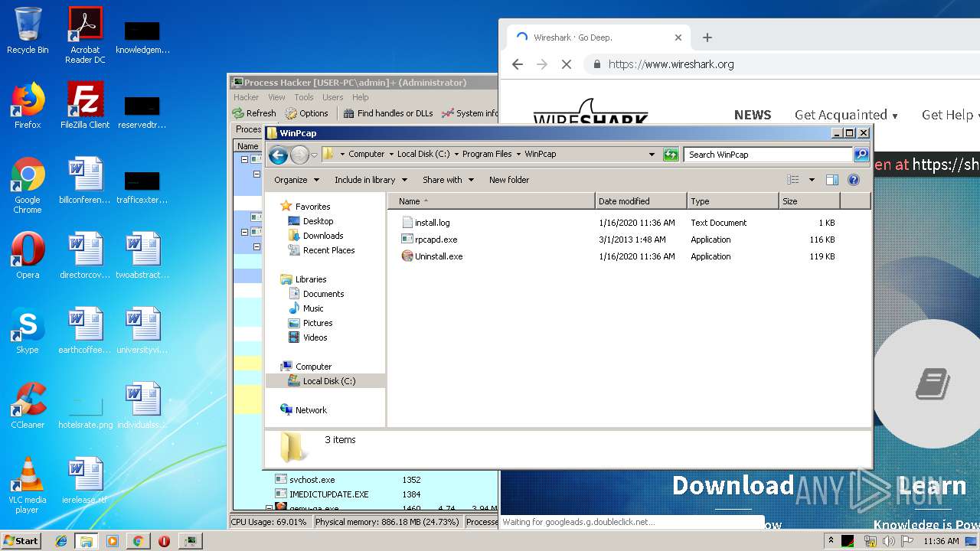
Task: Open Explorer help question mark icon
Action: (854, 180)
